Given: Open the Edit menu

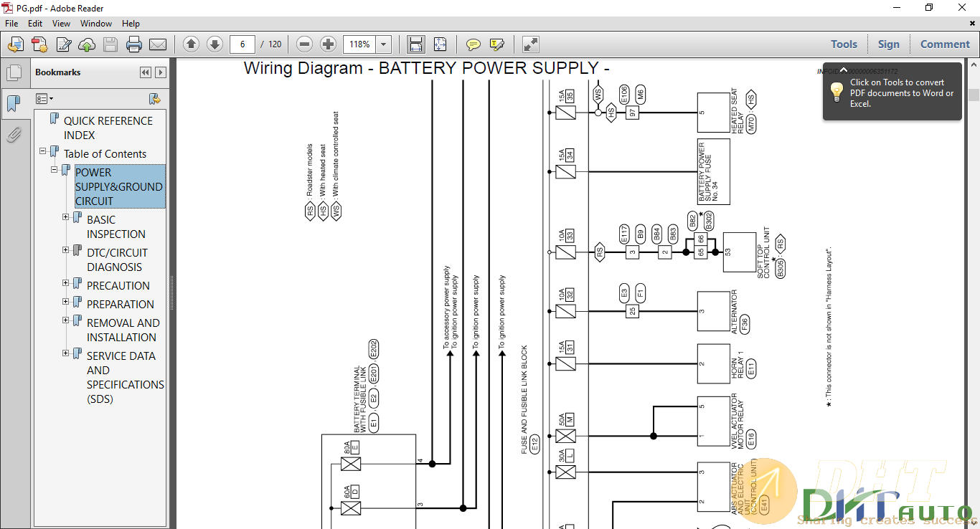Looking at the screenshot, I should click(x=35, y=24).
